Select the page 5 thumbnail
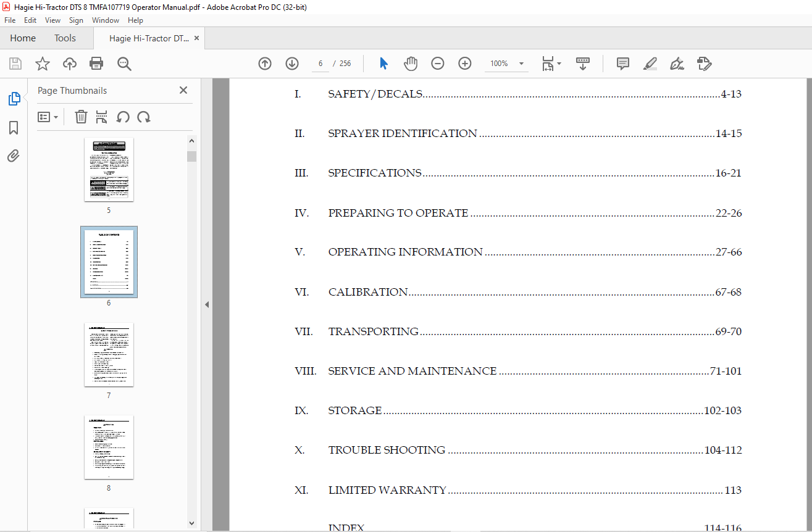 tap(109, 170)
